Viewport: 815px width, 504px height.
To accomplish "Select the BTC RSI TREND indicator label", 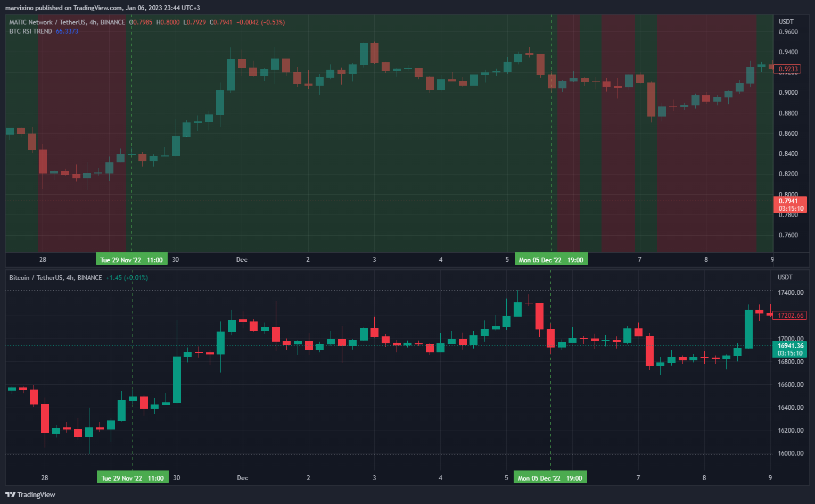I will click(30, 31).
